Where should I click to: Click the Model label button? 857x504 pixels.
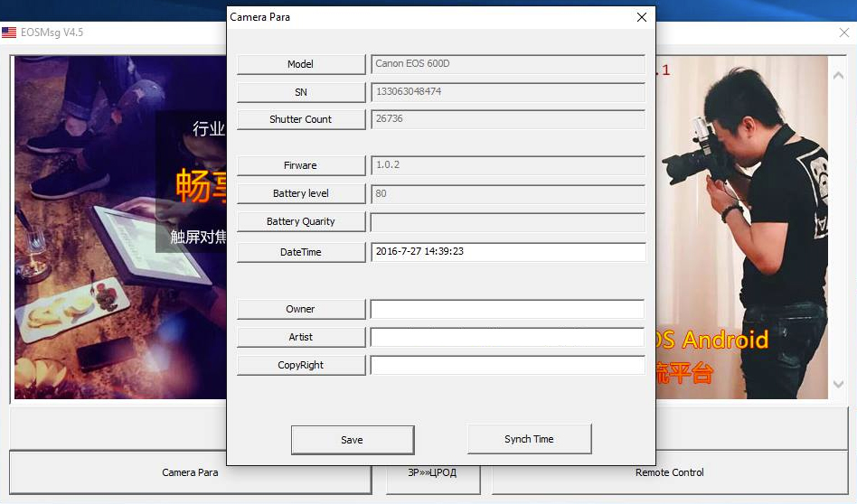click(x=300, y=64)
